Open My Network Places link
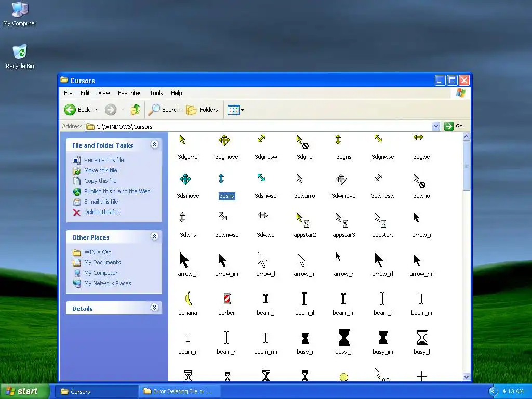This screenshot has height=399, width=532. tap(108, 283)
